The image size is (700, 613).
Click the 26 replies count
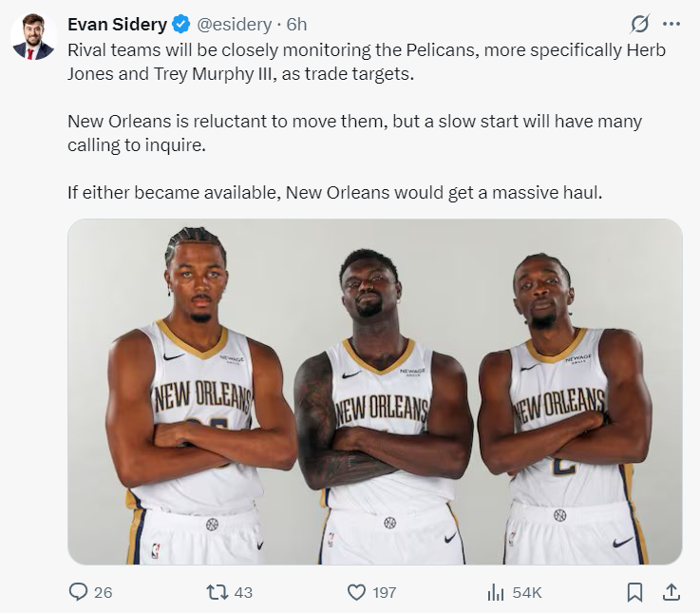[104, 592]
